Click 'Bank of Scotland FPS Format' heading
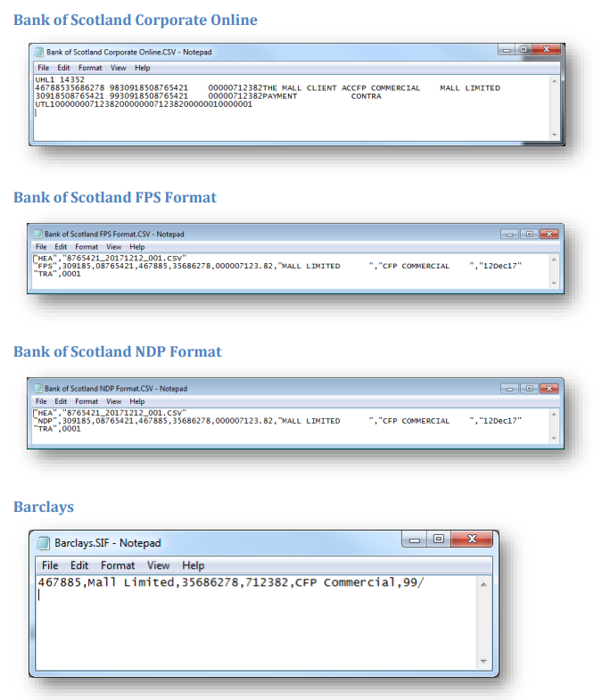The height and width of the screenshot is (700, 594). [x=115, y=197]
